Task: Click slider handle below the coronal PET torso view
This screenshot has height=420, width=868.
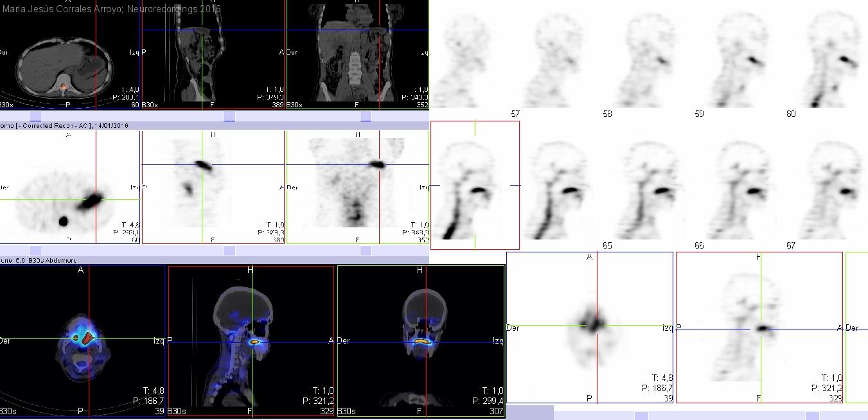Action: 366,250
